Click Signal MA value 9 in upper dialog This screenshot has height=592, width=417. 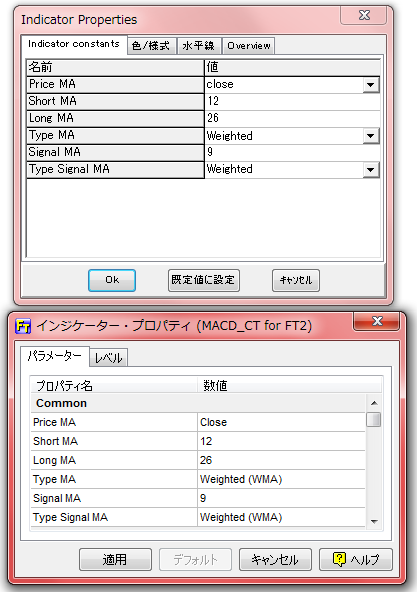click(x=292, y=152)
